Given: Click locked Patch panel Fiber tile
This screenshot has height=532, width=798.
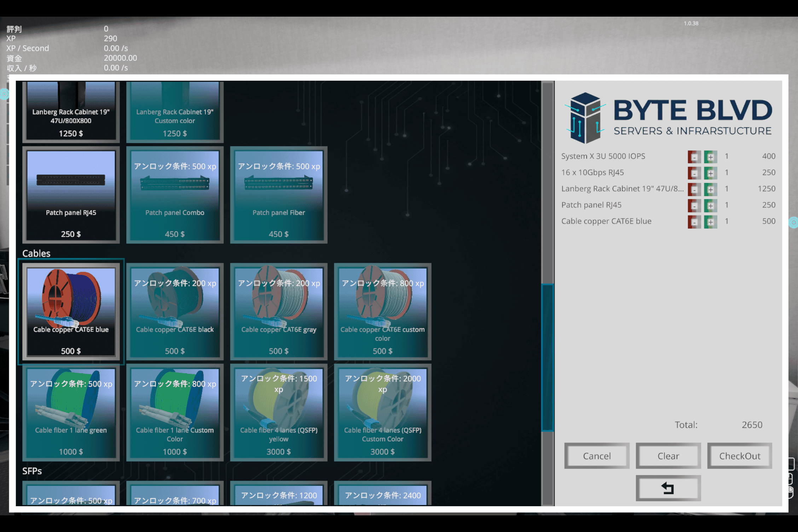Looking at the screenshot, I should pos(278,195).
